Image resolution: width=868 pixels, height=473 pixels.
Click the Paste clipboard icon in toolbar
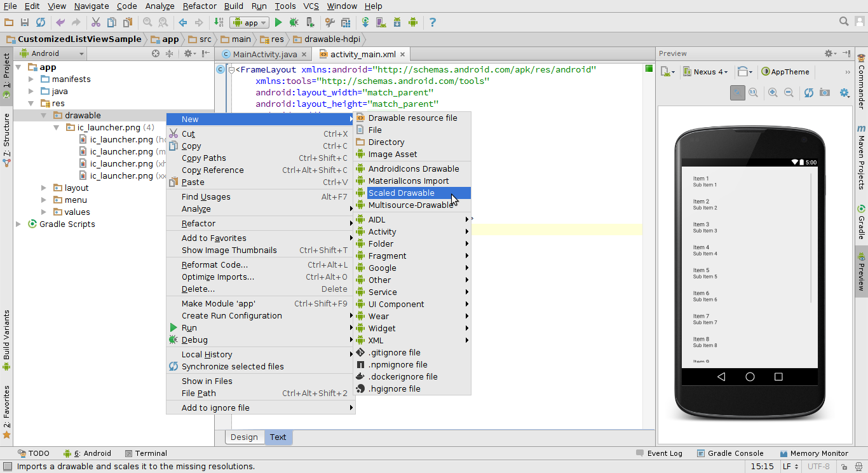[128, 22]
